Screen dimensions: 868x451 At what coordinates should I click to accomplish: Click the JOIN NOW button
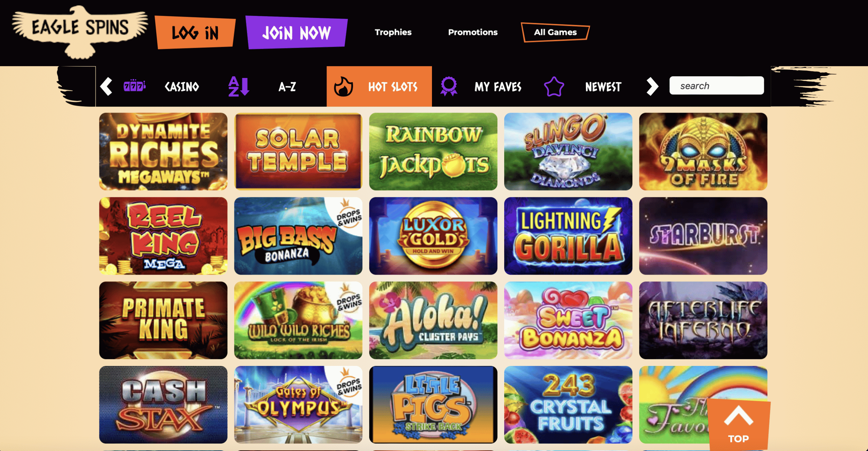click(296, 33)
